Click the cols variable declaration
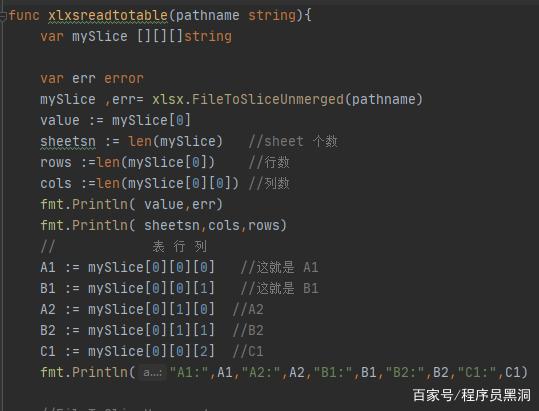 (x=56, y=184)
